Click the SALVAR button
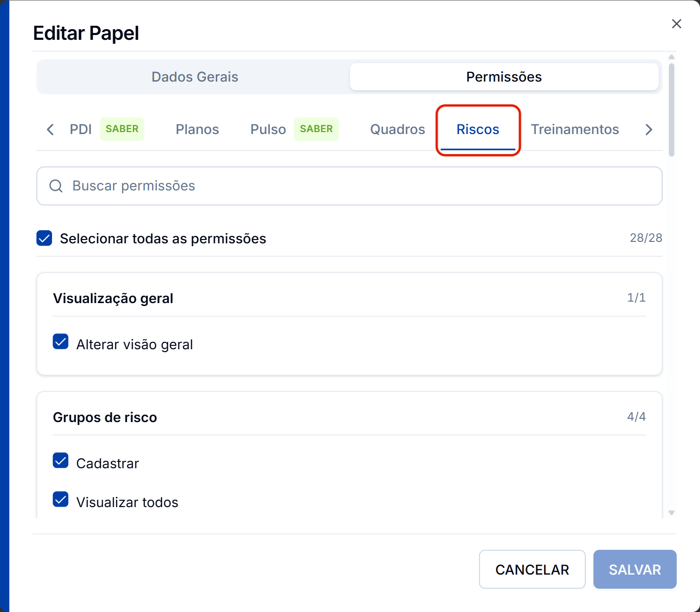The image size is (700, 612). pos(635,569)
